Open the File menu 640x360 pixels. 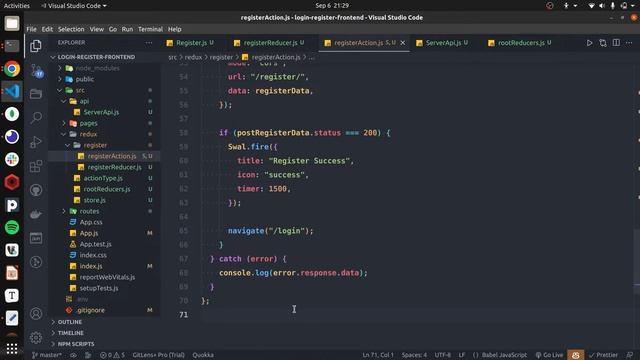[x=31, y=29]
